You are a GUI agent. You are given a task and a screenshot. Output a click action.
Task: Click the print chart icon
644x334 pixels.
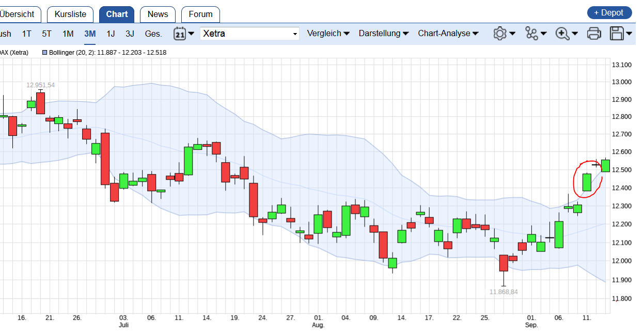coord(594,33)
